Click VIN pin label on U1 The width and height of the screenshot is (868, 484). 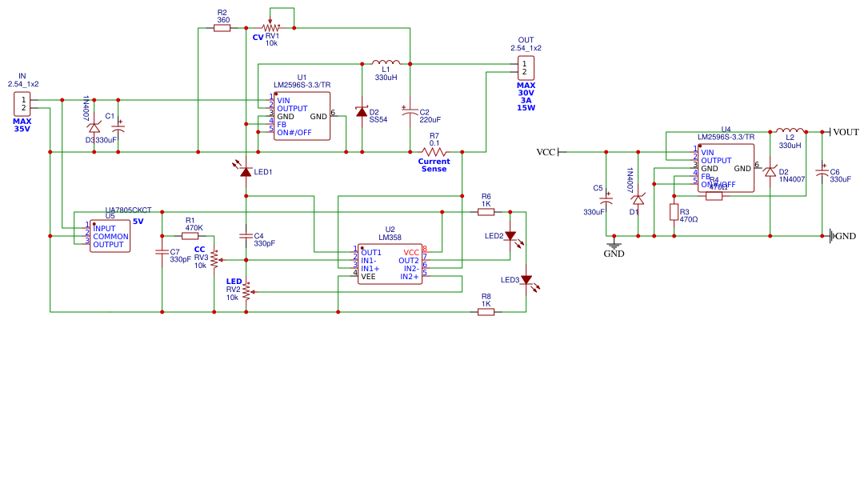point(283,101)
